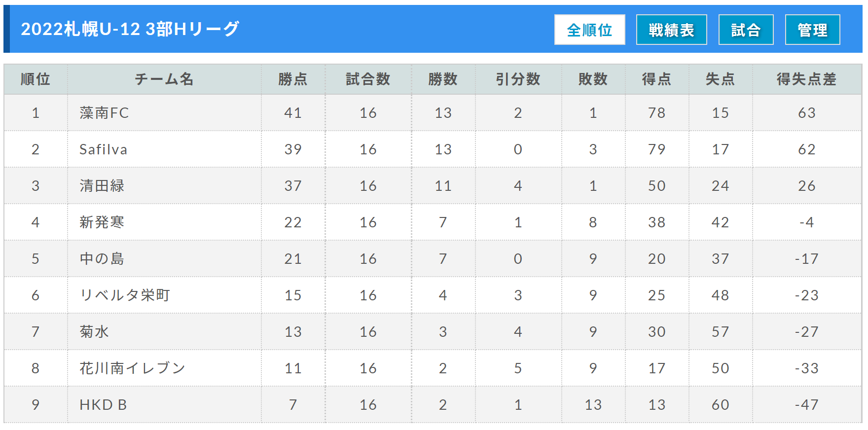Select the 清田緑 team row
This screenshot has width=868, height=430.
pos(433,186)
